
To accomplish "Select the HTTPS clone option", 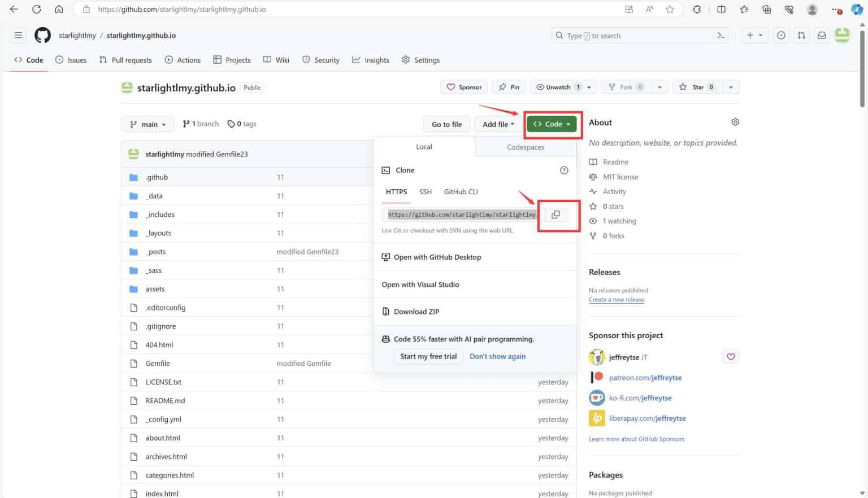I will pyautogui.click(x=396, y=192).
